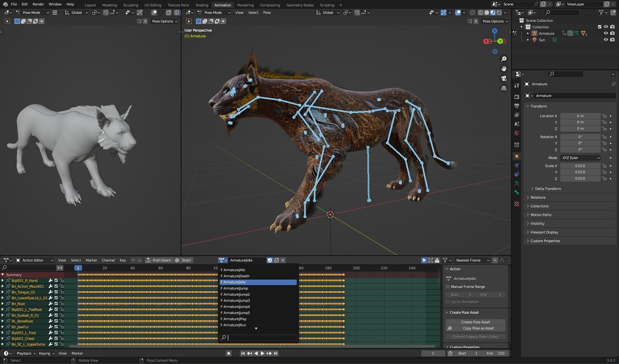Hide the Armature with its eye icon
This screenshot has height=364, width=619.
[x=606, y=33]
